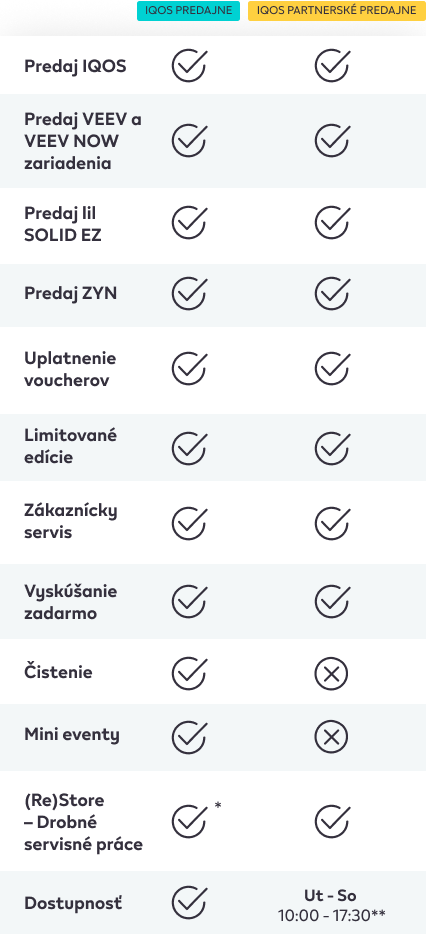Click the Predaj VEEV a VEEV NOW zariadenia label
The width and height of the screenshot is (426, 934).
(83, 141)
